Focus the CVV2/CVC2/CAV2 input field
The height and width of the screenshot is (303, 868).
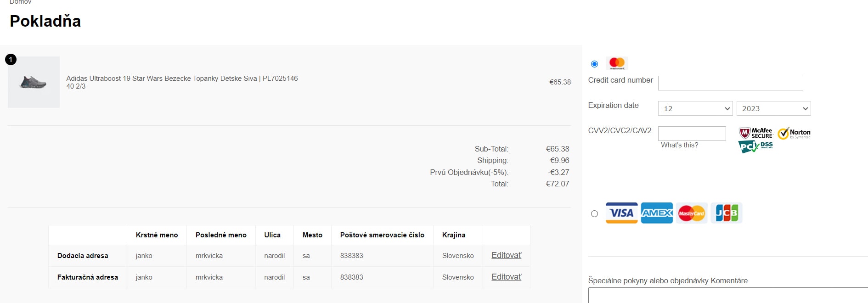(692, 134)
